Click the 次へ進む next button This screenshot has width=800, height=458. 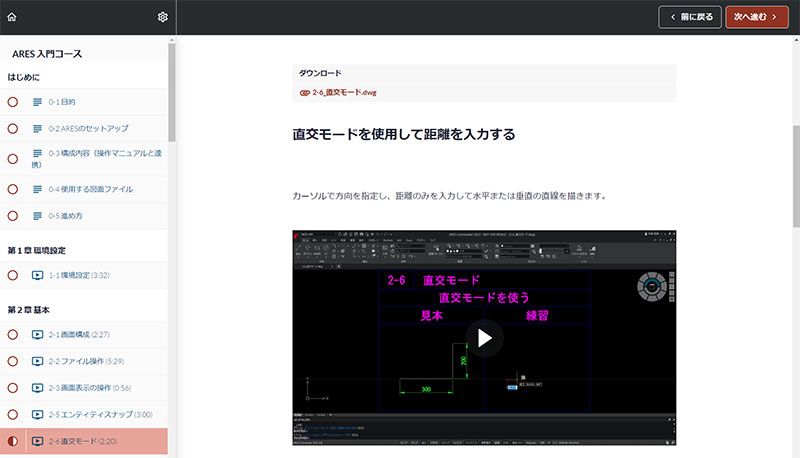pyautogui.click(x=757, y=17)
